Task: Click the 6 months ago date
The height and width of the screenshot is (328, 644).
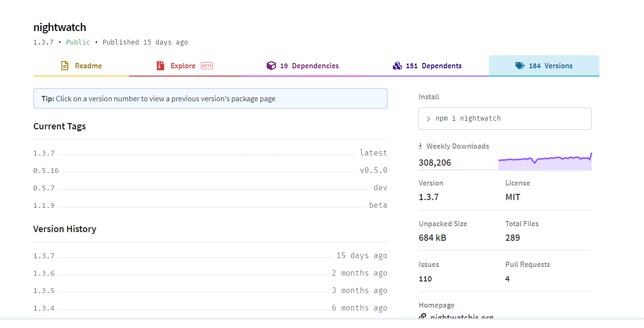Action: (359, 308)
